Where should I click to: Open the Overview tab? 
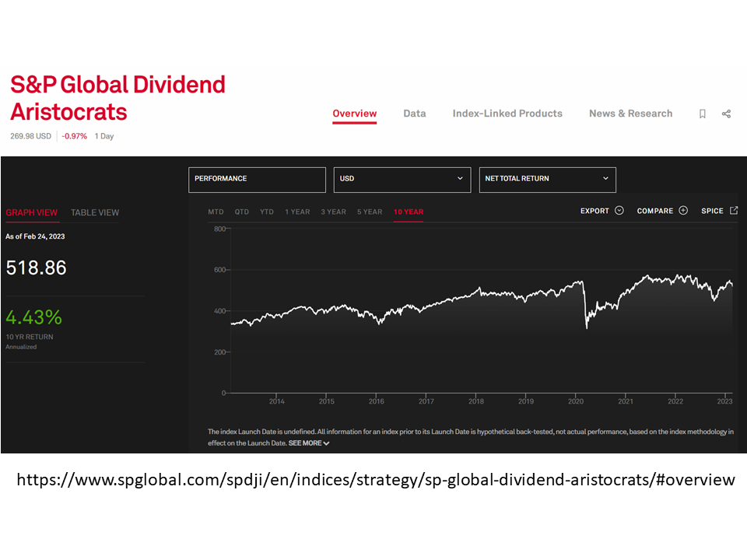pos(355,114)
